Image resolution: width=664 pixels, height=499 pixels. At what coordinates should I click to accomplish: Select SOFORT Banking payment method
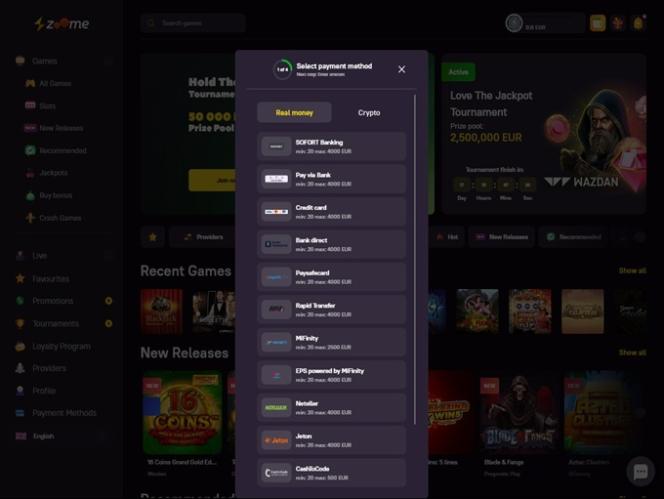[331, 147]
